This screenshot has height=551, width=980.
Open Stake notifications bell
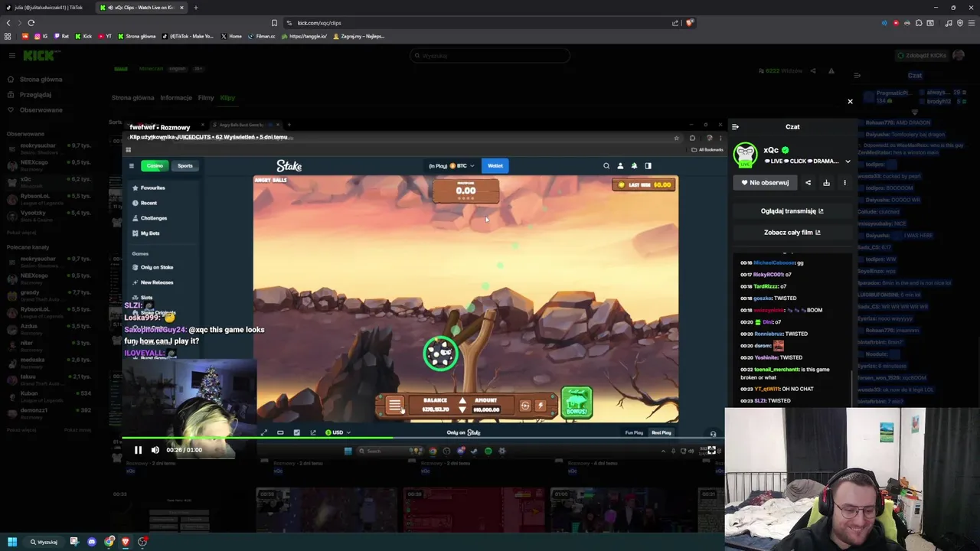coord(634,166)
